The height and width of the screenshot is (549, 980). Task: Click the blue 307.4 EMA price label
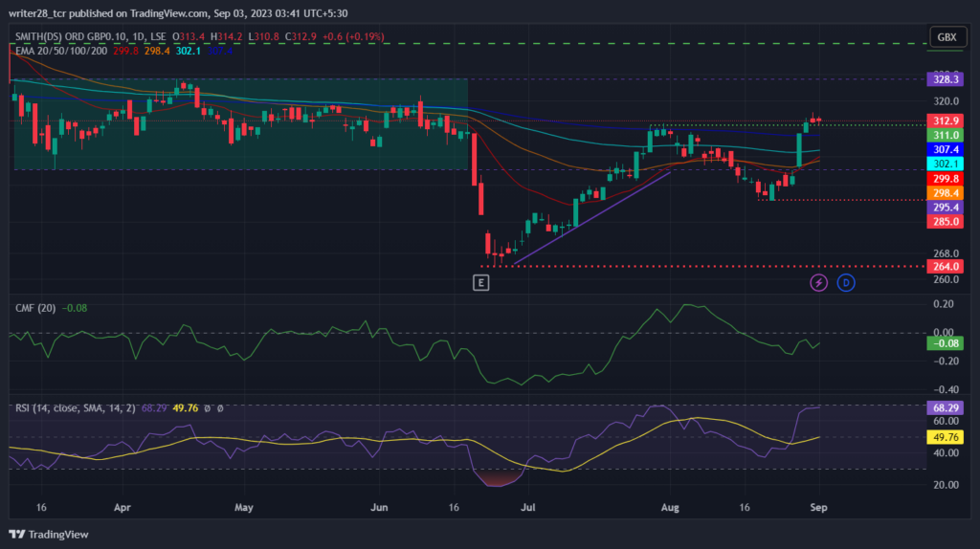pos(945,149)
